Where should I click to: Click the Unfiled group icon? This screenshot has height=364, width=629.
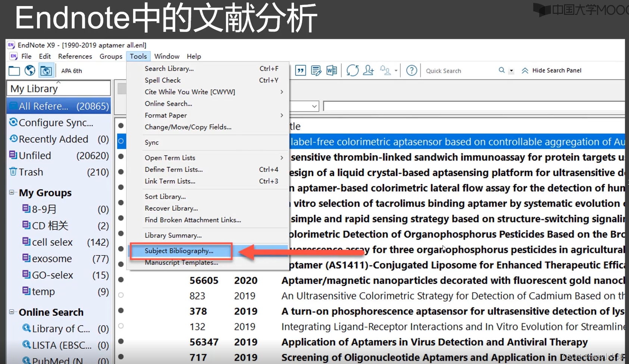coord(13,155)
